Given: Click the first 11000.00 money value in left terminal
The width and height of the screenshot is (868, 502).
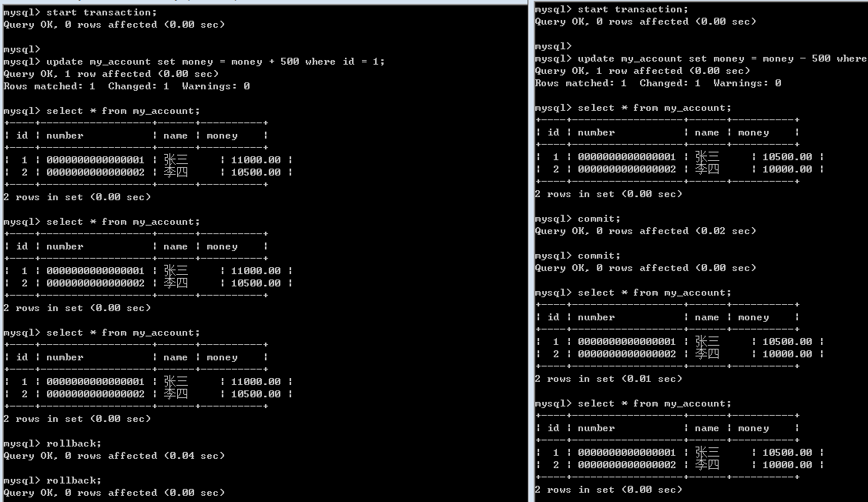Looking at the screenshot, I should (256, 160).
